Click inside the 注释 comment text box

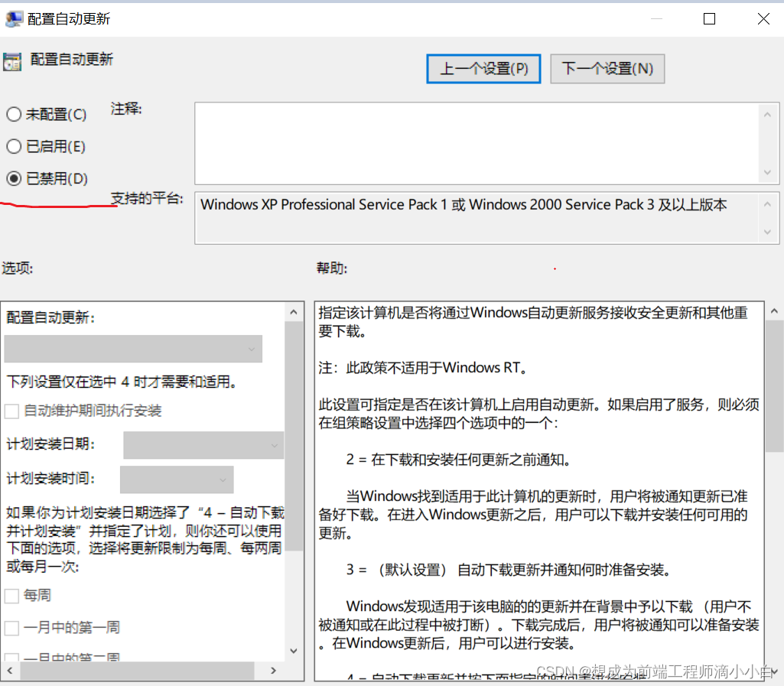coord(477,144)
